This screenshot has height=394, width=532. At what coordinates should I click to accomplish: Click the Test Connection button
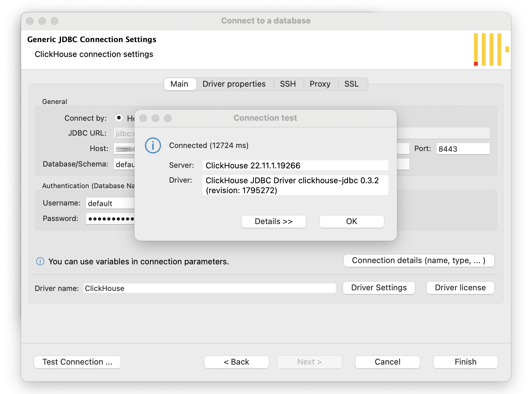77,362
